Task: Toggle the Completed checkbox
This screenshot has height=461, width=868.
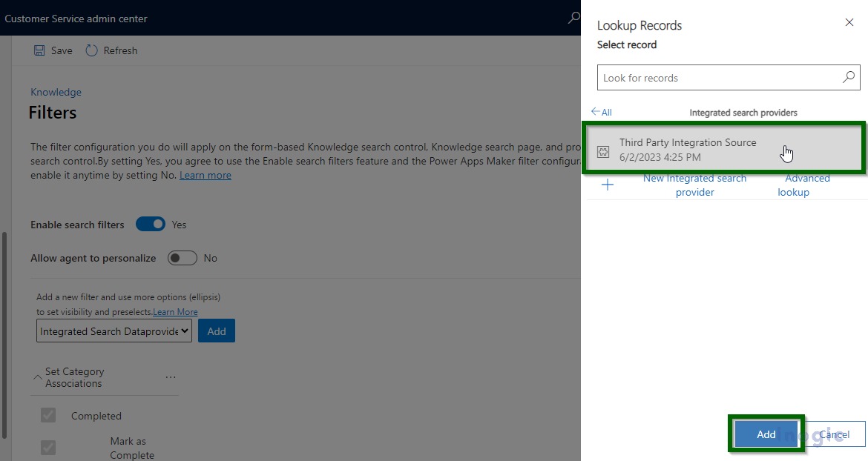Action: pos(48,415)
